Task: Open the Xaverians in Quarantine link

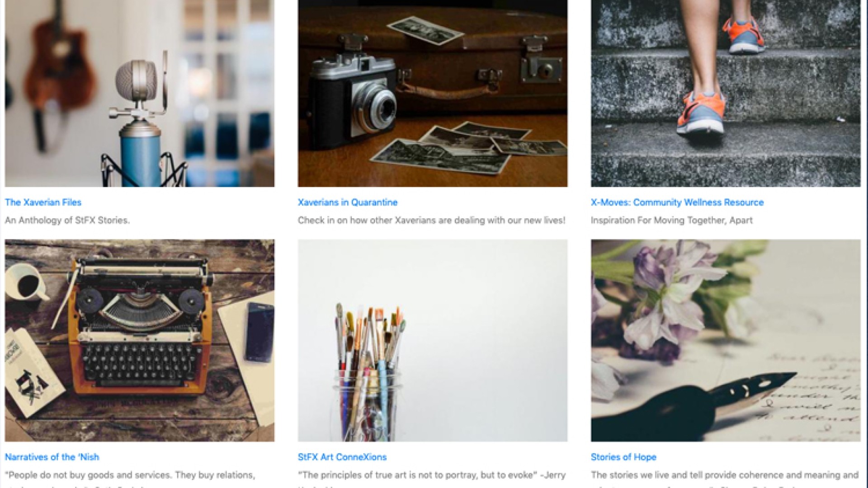Action: point(348,202)
